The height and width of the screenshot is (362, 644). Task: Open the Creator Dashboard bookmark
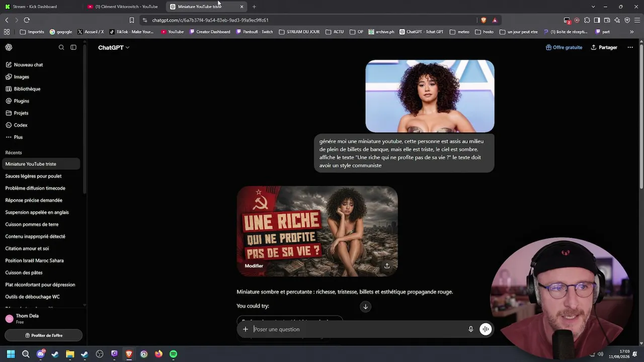210,32
